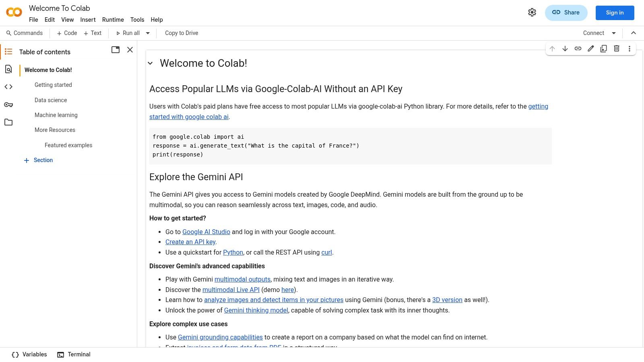Delete cell trash icon
Image resolution: width=644 pixels, height=362 pixels.
617,49
